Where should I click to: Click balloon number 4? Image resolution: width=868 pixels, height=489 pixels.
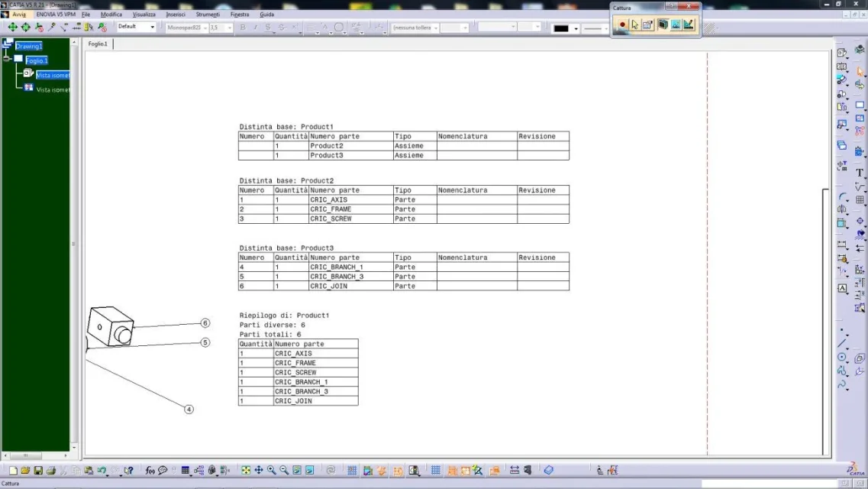coord(189,410)
